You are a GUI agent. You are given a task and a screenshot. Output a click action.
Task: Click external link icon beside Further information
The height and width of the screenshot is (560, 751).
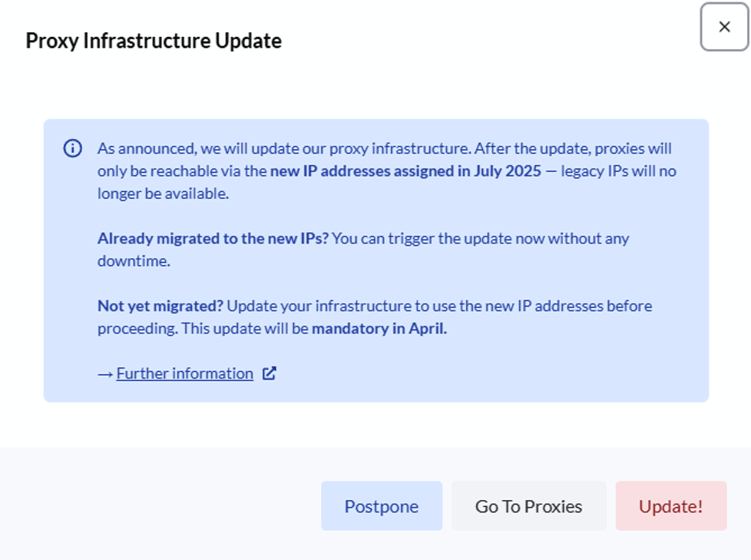[x=270, y=373]
